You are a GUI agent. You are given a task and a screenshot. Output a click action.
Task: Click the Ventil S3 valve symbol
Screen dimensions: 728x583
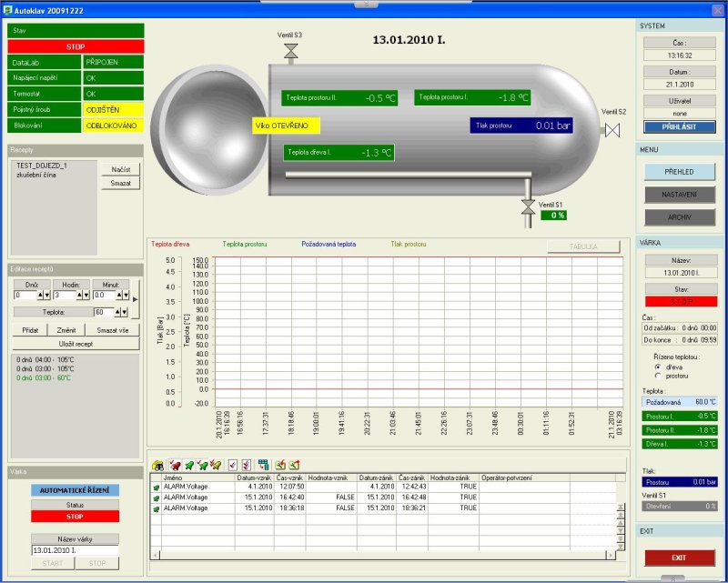[x=291, y=52]
